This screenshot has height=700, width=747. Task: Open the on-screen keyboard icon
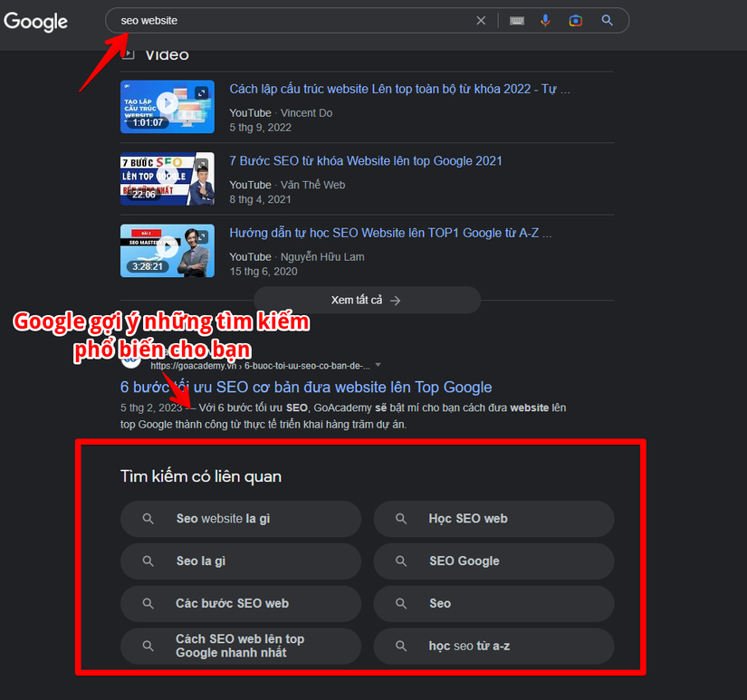click(x=517, y=21)
